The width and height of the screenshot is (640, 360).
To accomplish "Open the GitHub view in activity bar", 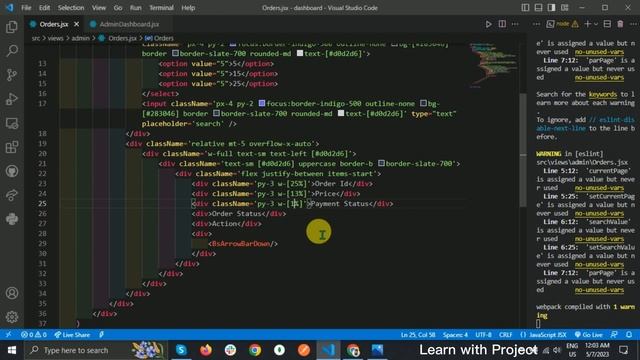I will [12, 171].
